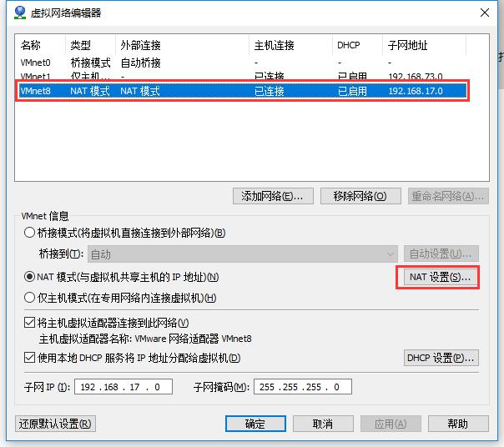Click the 子网 IP input field
The height and width of the screenshot is (447, 504).
tap(123, 387)
